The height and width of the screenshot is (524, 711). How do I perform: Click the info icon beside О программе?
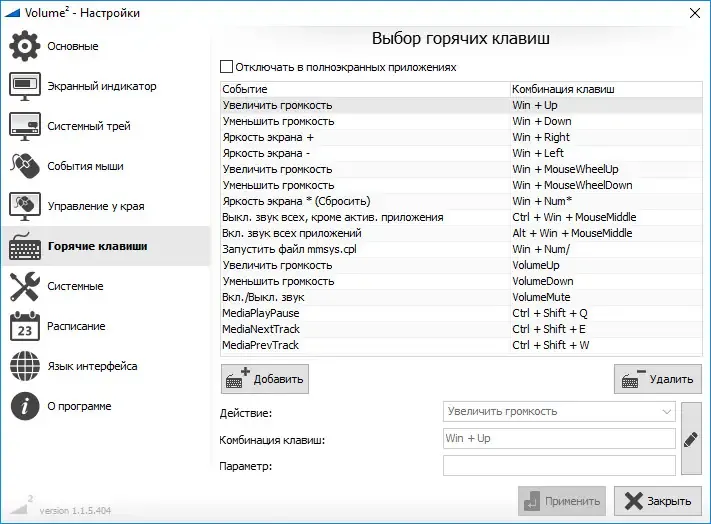(x=24, y=406)
